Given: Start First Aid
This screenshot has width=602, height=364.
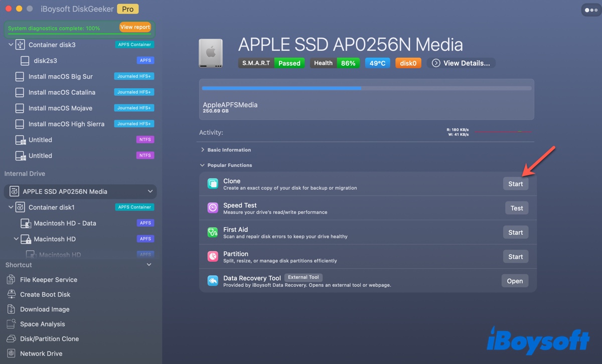Looking at the screenshot, I should (x=516, y=233).
